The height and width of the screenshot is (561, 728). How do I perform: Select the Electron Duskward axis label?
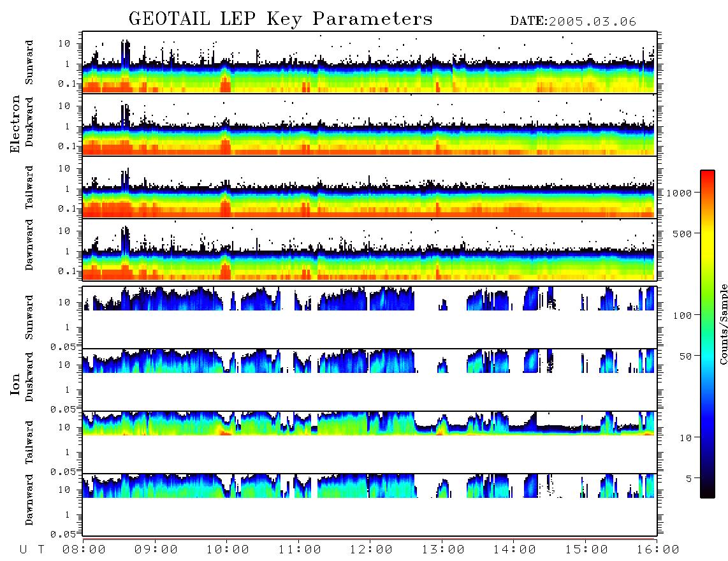coord(29,122)
